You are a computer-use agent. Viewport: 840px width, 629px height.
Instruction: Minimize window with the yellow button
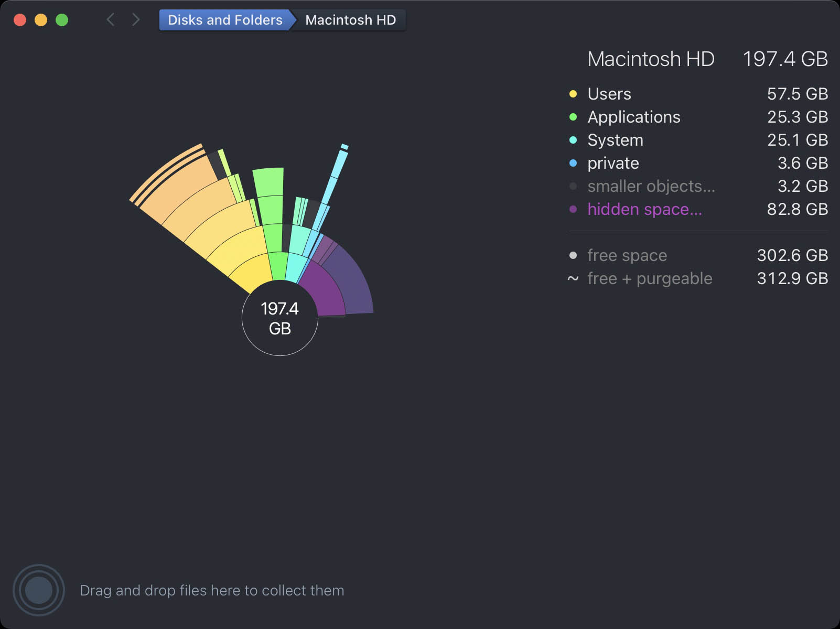click(x=41, y=20)
